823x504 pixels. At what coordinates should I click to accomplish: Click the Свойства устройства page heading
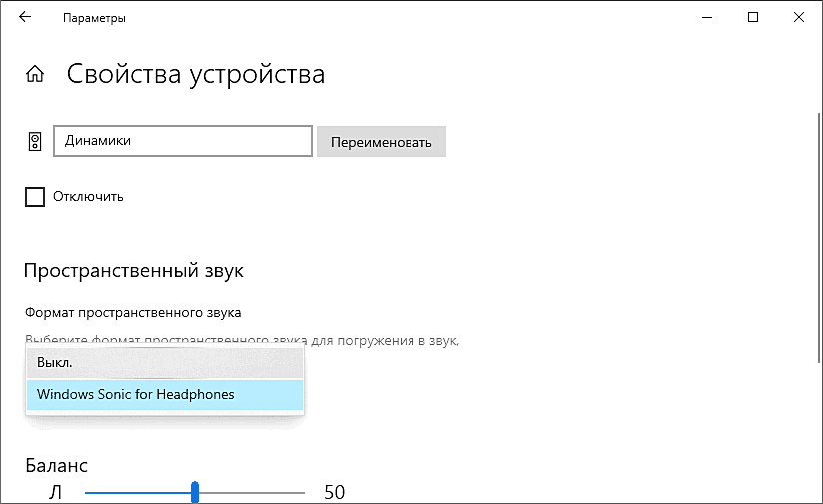point(195,75)
